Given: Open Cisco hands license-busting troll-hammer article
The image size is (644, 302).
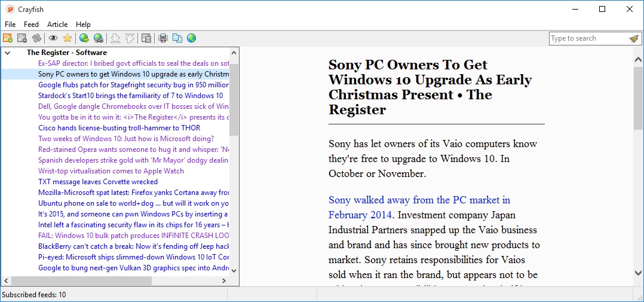Looking at the screenshot, I should coord(119,128).
